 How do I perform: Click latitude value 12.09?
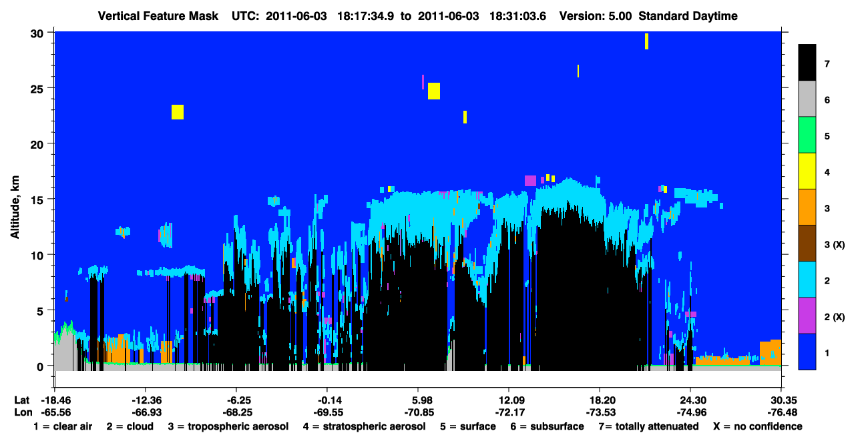click(x=509, y=400)
